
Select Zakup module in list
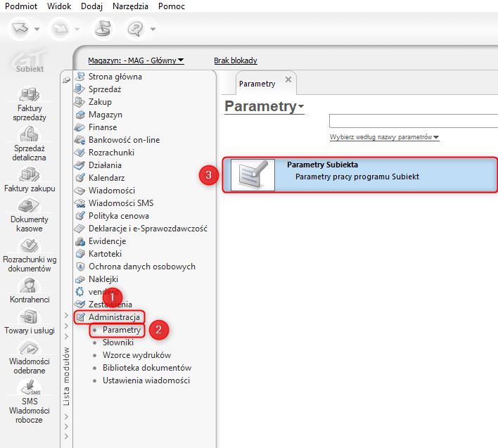(100, 102)
